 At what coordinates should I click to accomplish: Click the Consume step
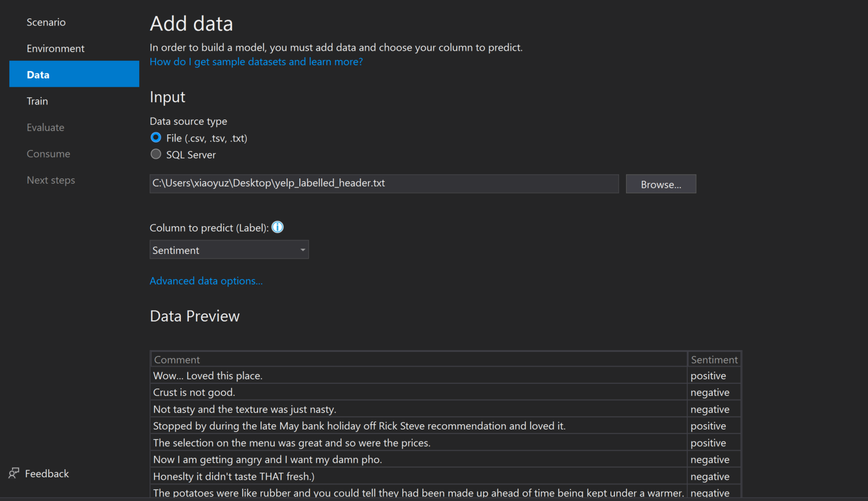(x=49, y=154)
